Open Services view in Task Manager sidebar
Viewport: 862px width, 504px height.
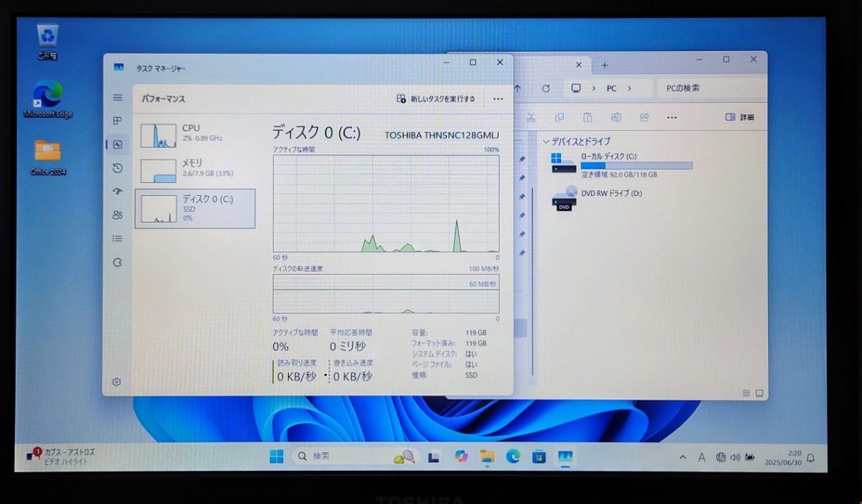click(x=117, y=262)
